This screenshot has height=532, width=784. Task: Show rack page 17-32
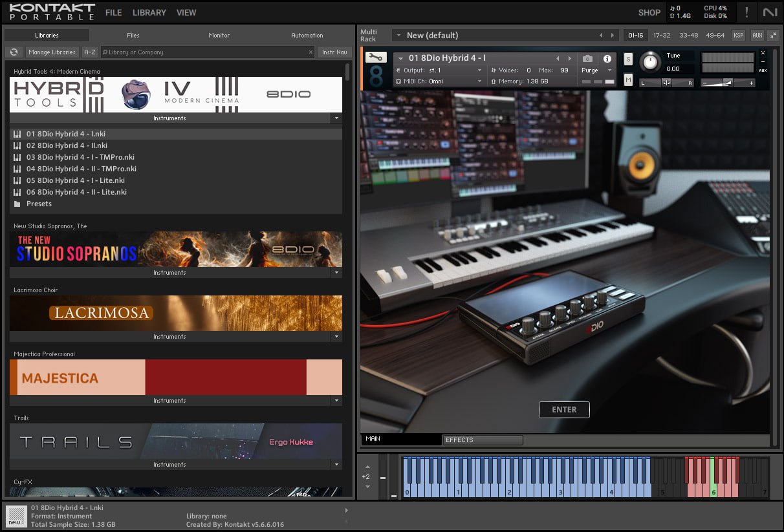(662, 36)
